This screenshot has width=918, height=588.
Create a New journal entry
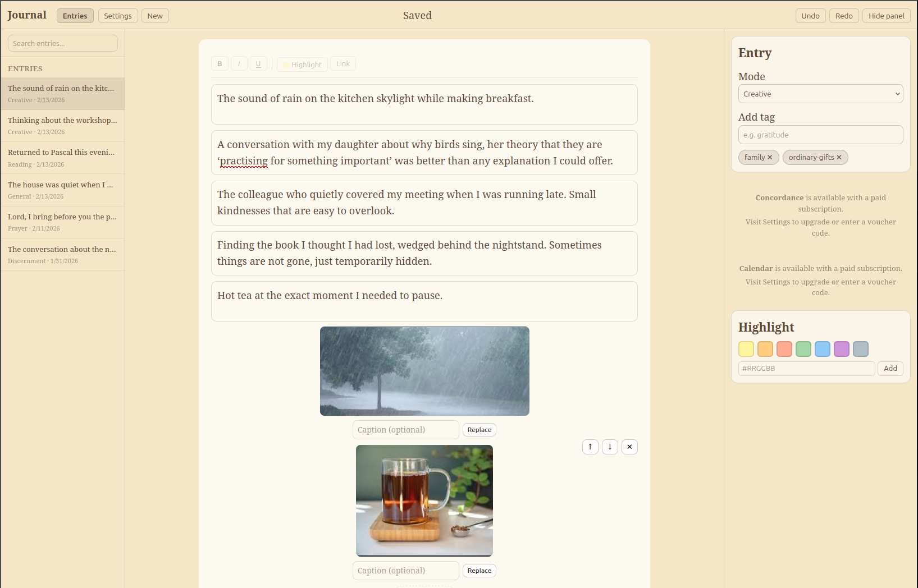pos(155,16)
